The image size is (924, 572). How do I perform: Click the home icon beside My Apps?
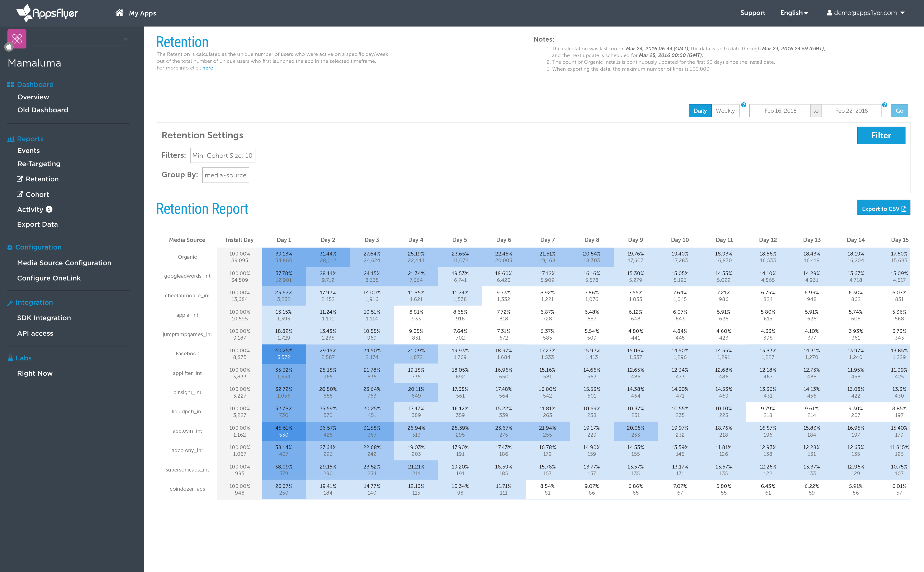119,13
